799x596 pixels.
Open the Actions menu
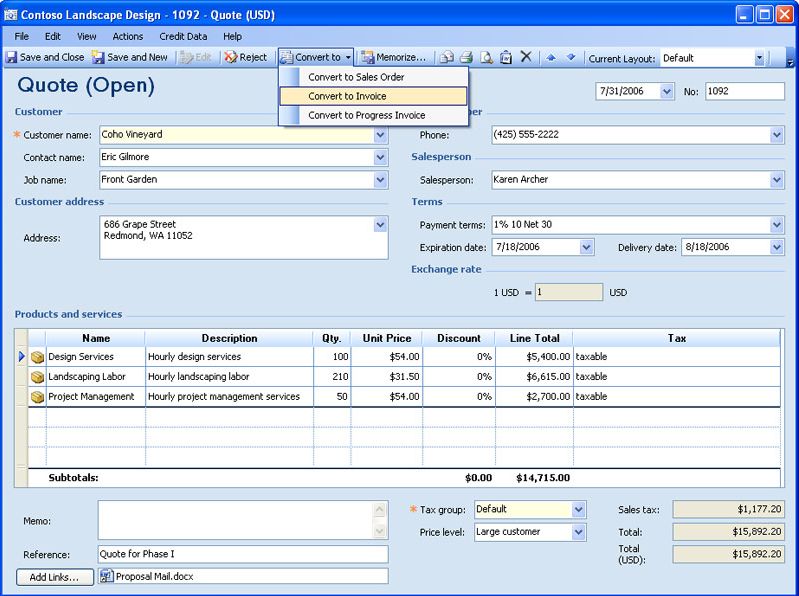click(127, 36)
